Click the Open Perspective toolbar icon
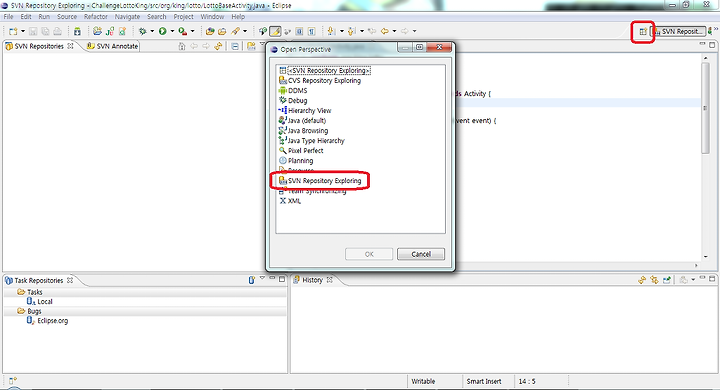The height and width of the screenshot is (390, 720). coord(643,32)
